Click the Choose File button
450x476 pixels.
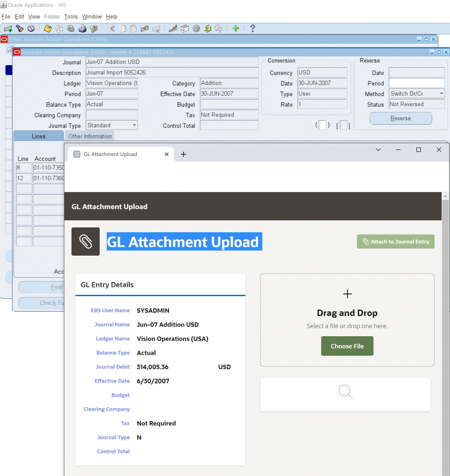click(347, 346)
